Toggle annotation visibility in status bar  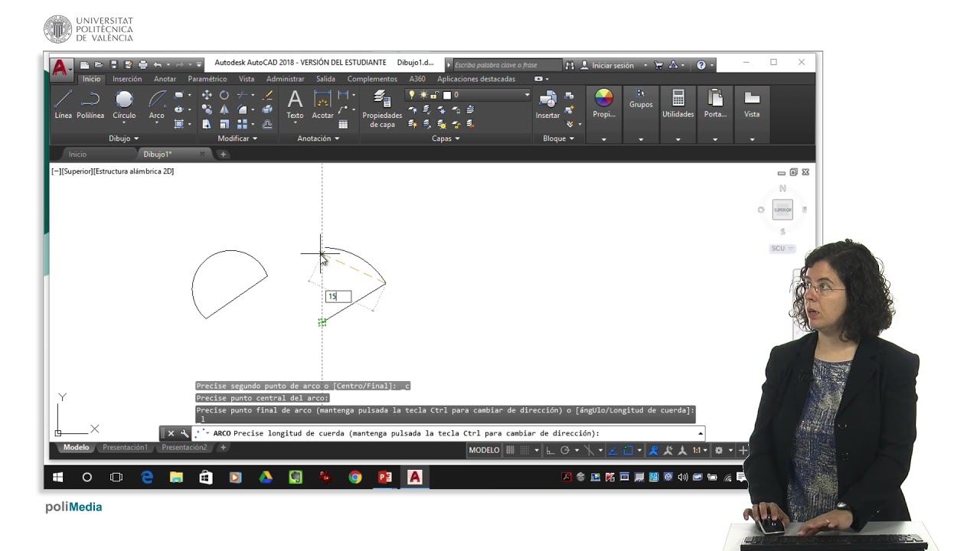653,450
